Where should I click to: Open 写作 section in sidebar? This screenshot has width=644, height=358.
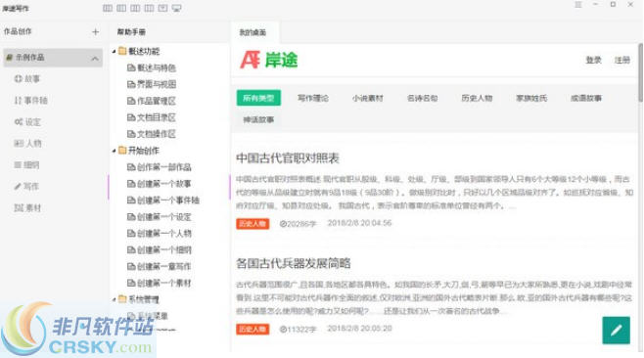[26, 187]
